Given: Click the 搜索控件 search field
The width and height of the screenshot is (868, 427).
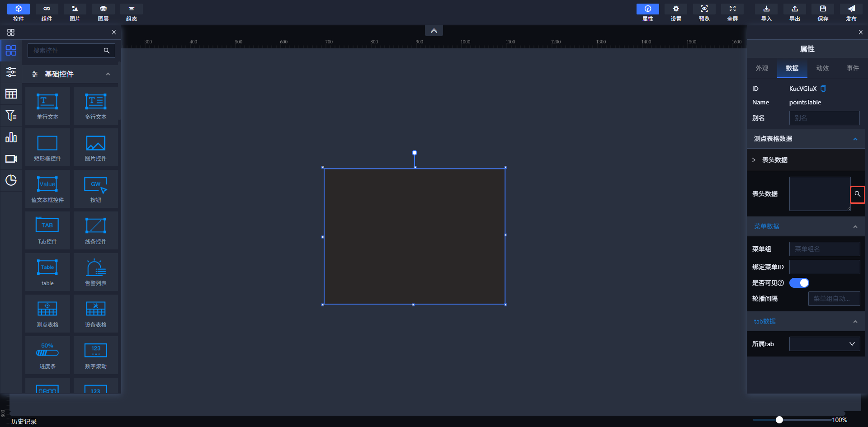Looking at the screenshot, I should click(66, 51).
